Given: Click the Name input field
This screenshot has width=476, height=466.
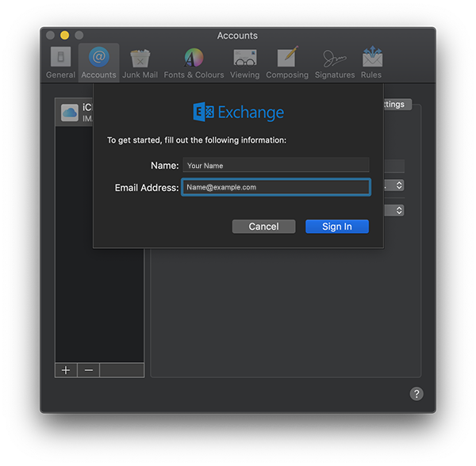Looking at the screenshot, I should coord(276,165).
